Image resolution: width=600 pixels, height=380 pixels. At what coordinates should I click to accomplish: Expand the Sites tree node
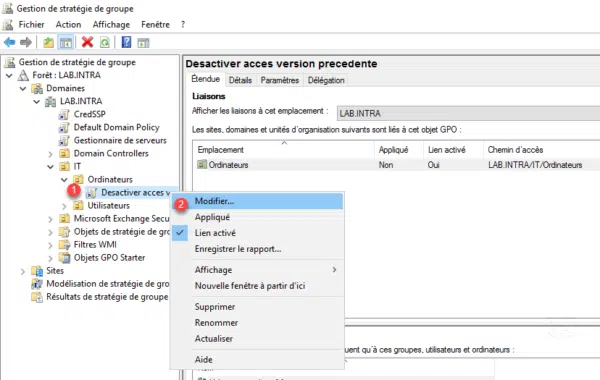coord(23,271)
